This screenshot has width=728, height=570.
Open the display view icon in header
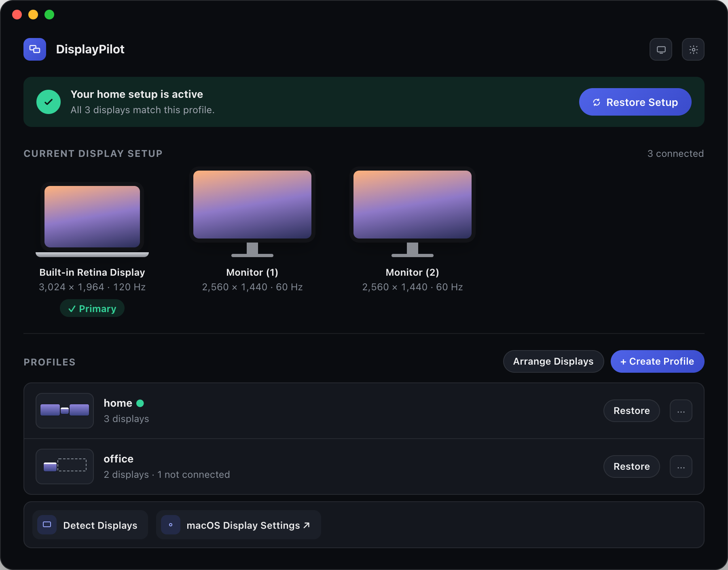point(661,49)
